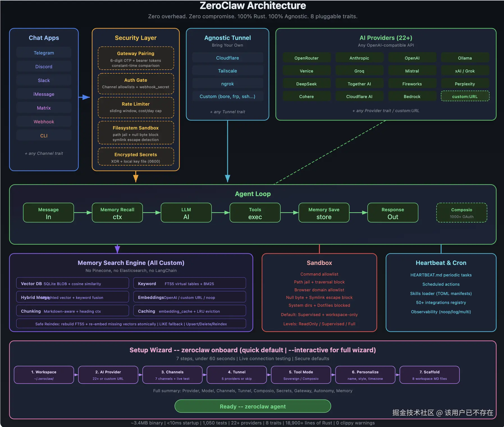504x427 pixels.
Task: Select the Anthropic provider box
Action: pyautogui.click(x=359, y=58)
